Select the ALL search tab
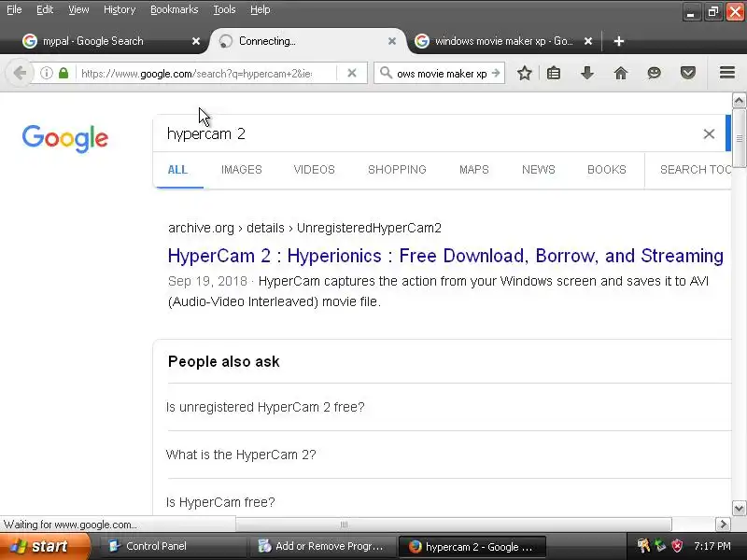Image resolution: width=747 pixels, height=560 pixels. tap(177, 170)
